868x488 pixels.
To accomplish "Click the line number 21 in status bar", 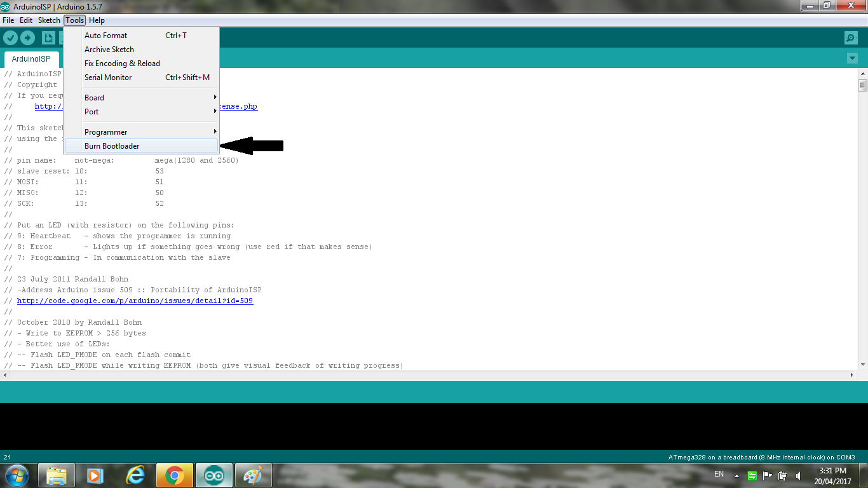I will [8, 457].
